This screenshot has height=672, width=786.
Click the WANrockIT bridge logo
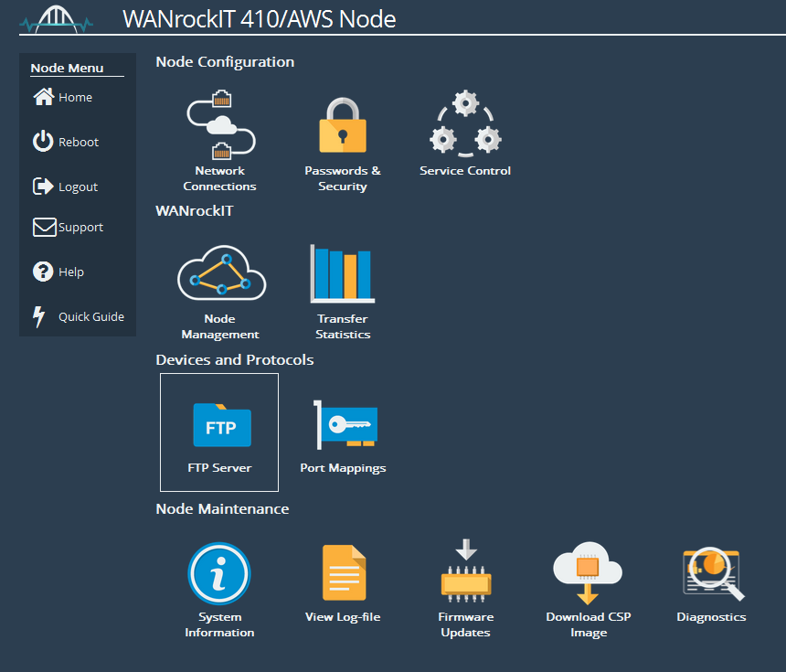(x=56, y=19)
